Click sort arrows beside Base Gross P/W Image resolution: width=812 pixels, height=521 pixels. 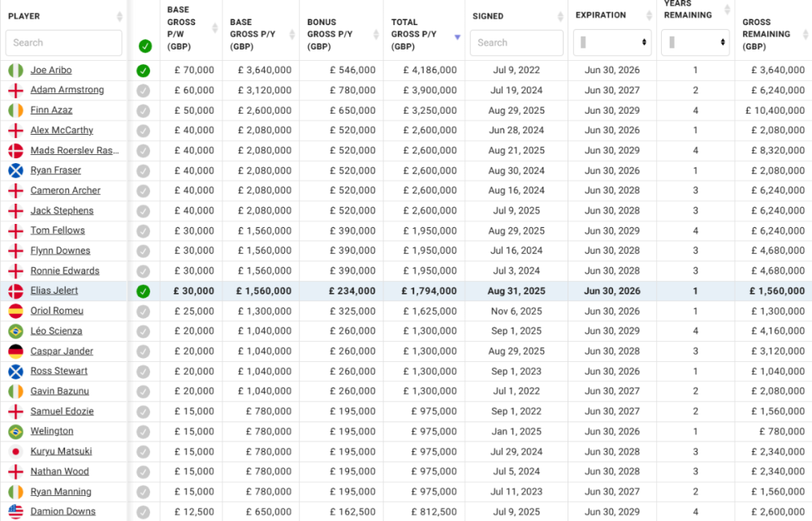click(215, 28)
